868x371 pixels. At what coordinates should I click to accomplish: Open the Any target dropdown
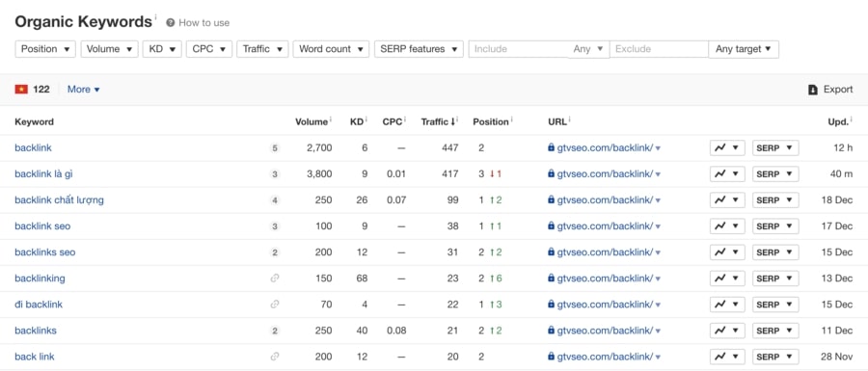pos(744,49)
